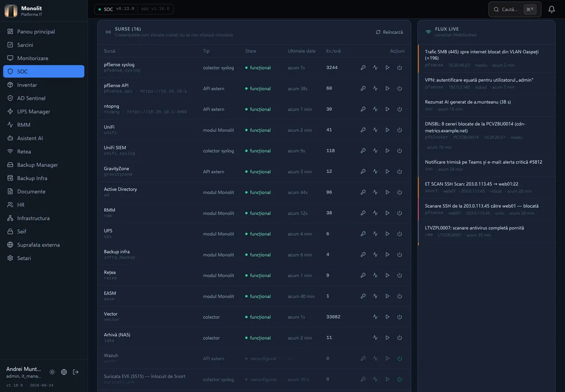Click Reîncarcă to reload sources
This screenshot has width=565, height=392.
(x=389, y=32)
